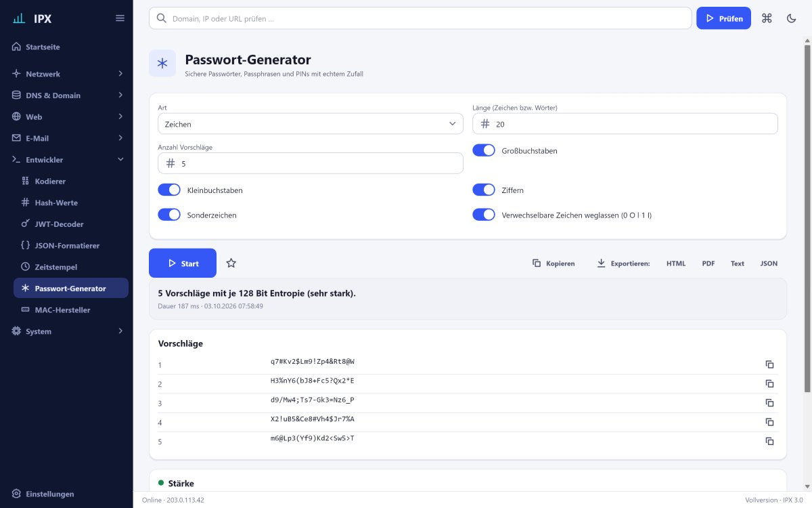Click the blue Start button
The width and height of the screenshot is (812, 508).
(183, 263)
